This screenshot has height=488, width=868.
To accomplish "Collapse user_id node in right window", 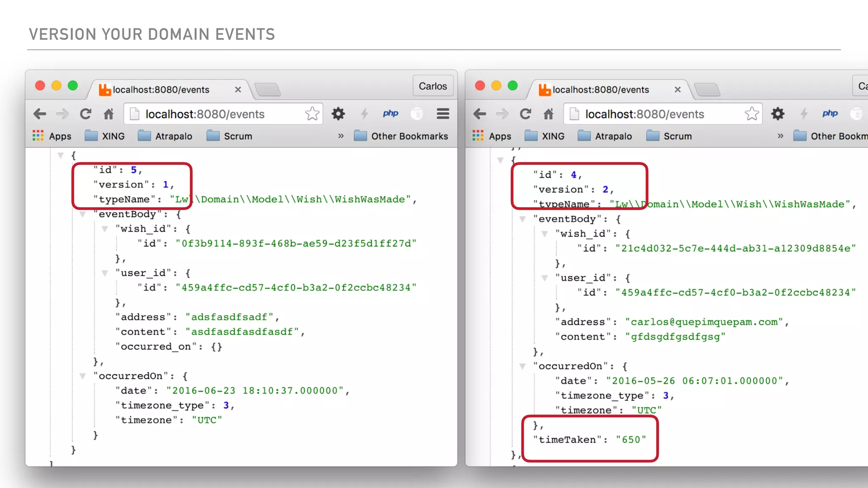I will (x=545, y=278).
